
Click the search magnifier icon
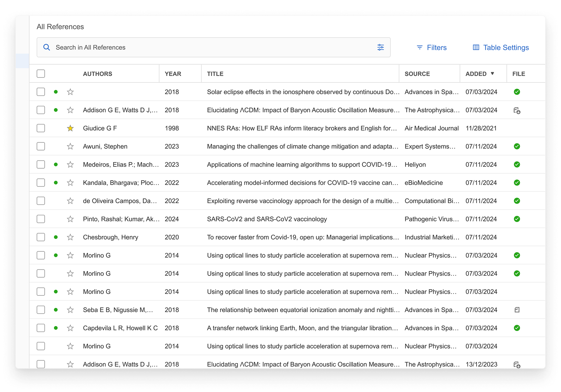pos(47,47)
